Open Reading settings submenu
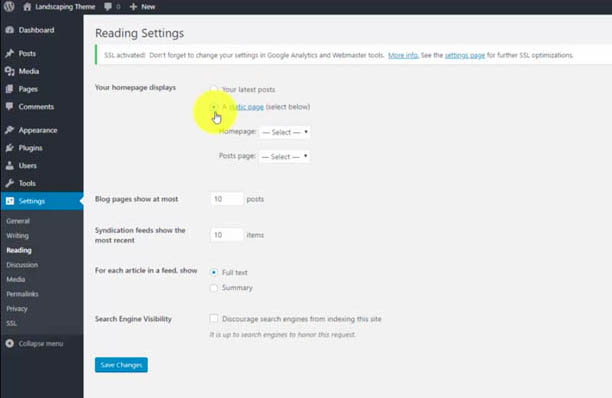This screenshot has height=398, width=612. coord(19,250)
